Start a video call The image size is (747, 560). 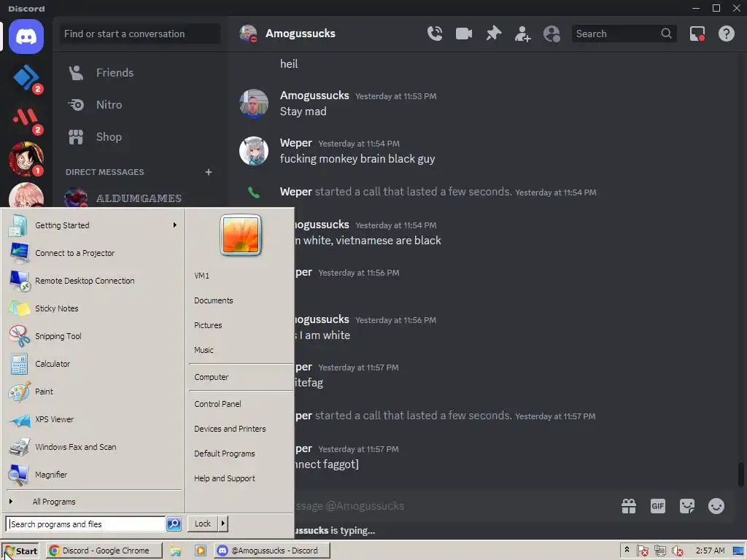coord(463,34)
